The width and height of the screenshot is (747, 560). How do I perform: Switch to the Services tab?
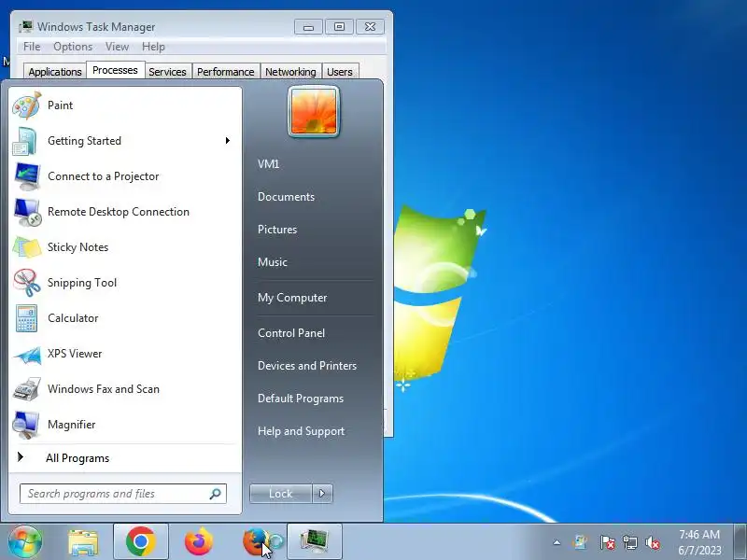point(168,72)
